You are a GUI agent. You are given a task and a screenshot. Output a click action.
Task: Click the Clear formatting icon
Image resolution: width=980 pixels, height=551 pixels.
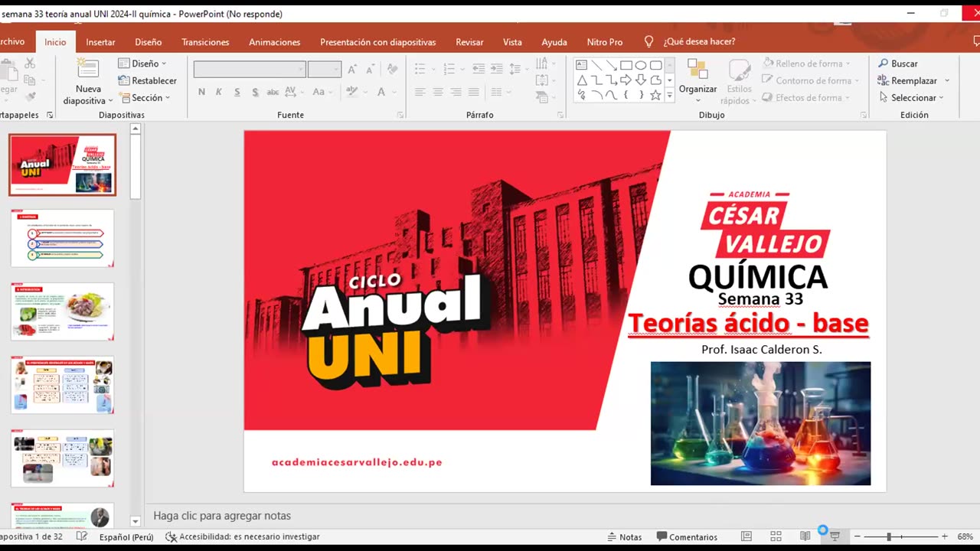pos(392,70)
